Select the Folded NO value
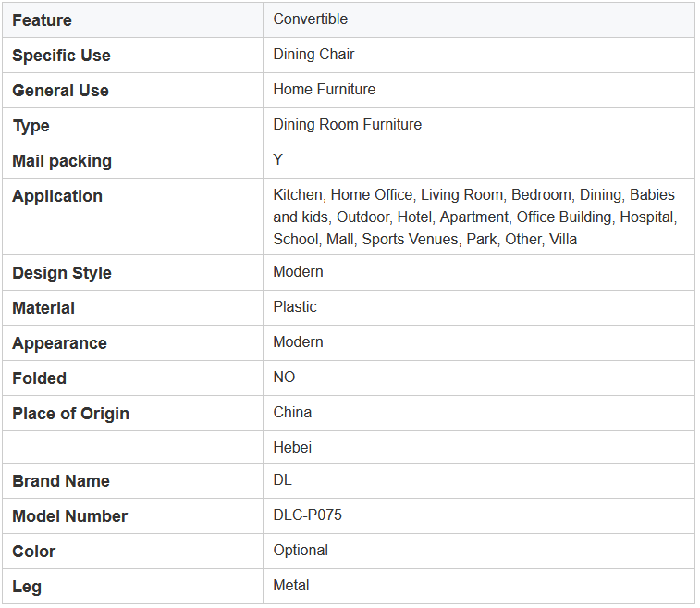This screenshot has height=608, width=700. [x=284, y=377]
